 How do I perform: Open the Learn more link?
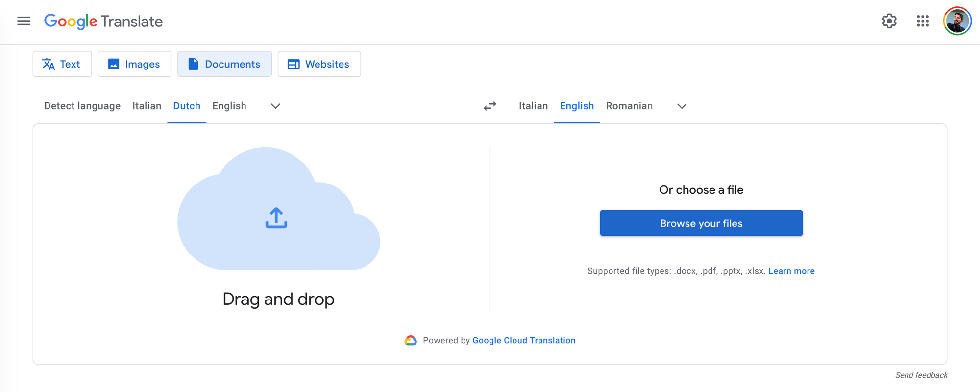point(791,271)
